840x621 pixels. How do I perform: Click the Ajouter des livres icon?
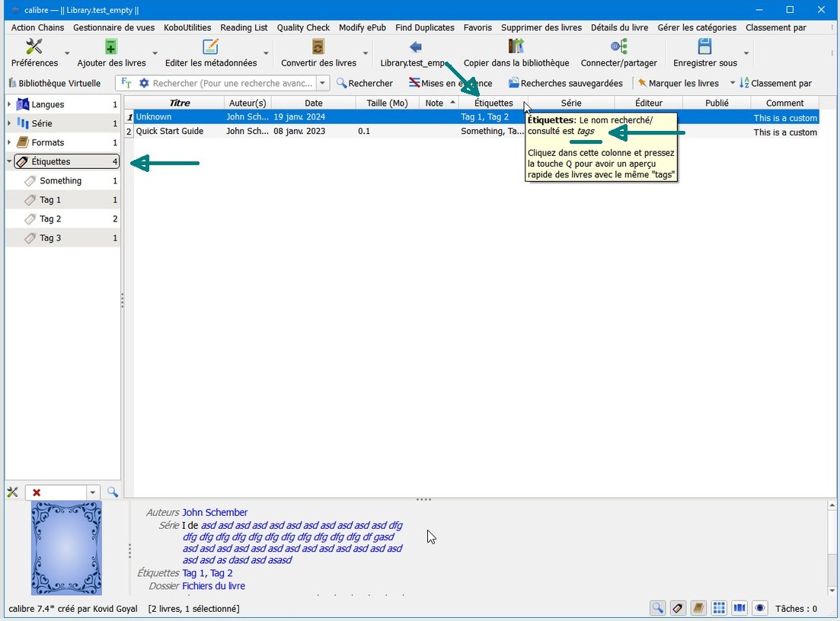tap(111, 47)
